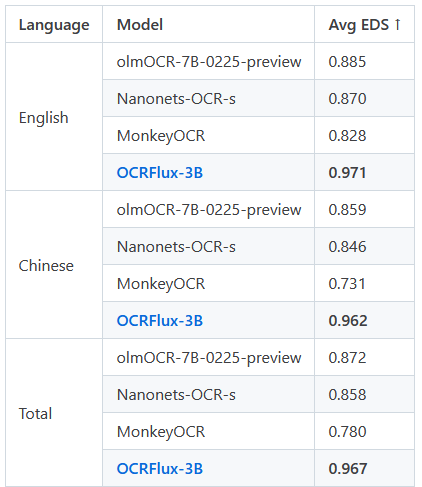Click the up arrow beside Avg EDS
The width and height of the screenshot is (422, 487).
click(397, 24)
